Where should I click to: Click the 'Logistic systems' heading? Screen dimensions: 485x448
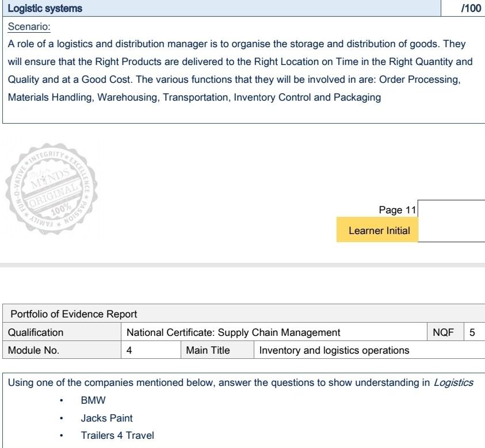pos(45,9)
